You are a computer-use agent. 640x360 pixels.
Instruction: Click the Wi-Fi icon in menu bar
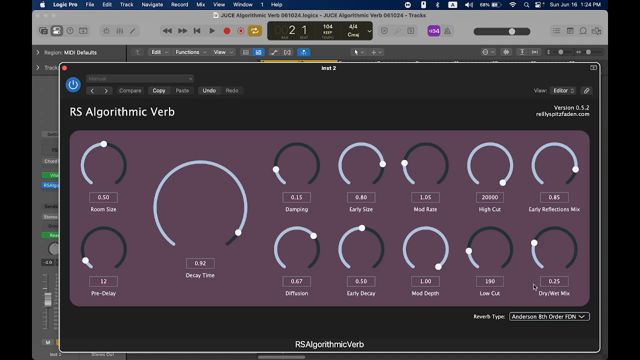(x=513, y=4)
